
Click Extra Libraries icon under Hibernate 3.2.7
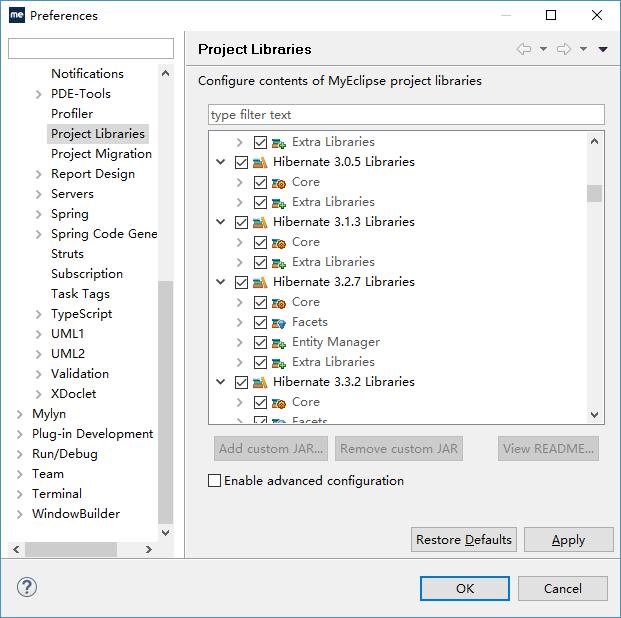click(279, 362)
